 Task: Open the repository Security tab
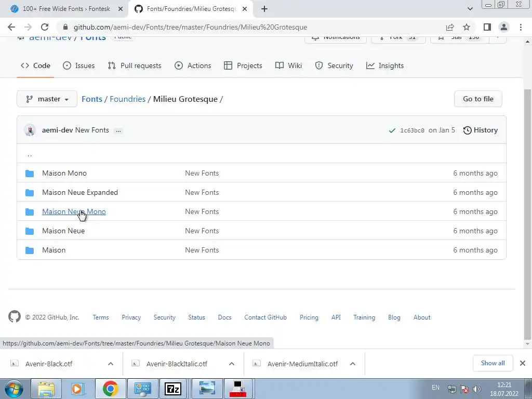[334, 65]
